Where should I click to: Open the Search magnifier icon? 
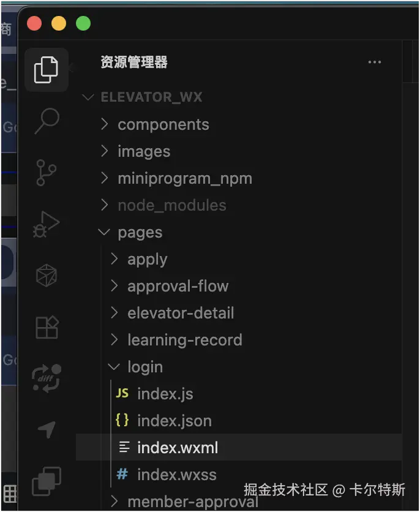click(x=47, y=121)
